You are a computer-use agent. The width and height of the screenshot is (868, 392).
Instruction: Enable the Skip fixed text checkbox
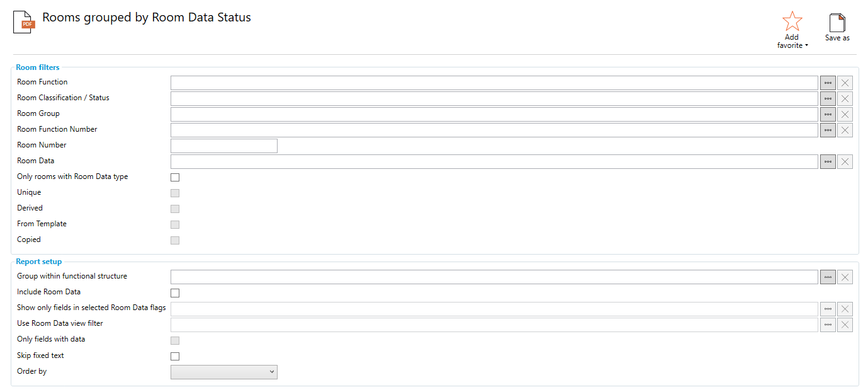(x=174, y=356)
